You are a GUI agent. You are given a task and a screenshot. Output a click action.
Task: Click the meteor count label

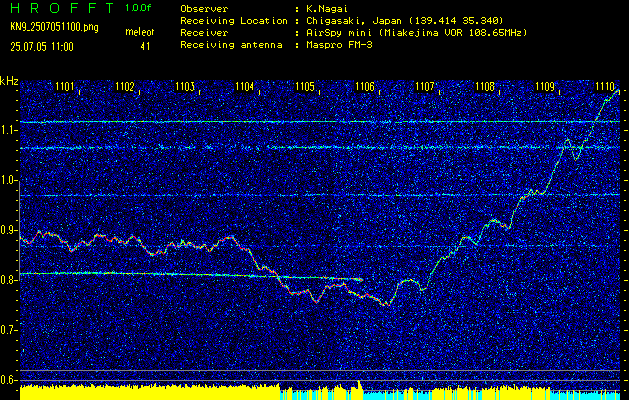point(140,32)
